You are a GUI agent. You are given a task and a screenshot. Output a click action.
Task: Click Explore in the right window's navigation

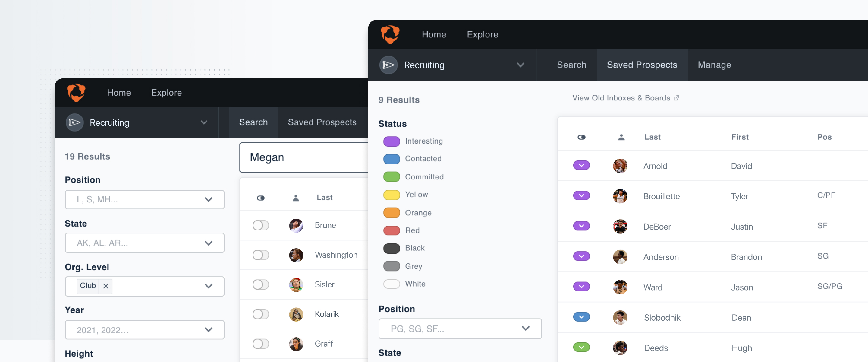pos(482,34)
